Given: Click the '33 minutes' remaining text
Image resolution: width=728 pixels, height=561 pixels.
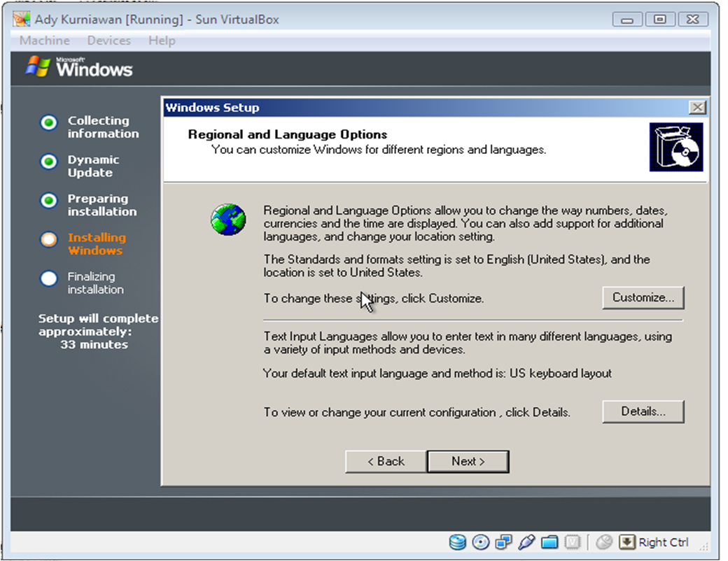Looking at the screenshot, I should [94, 345].
